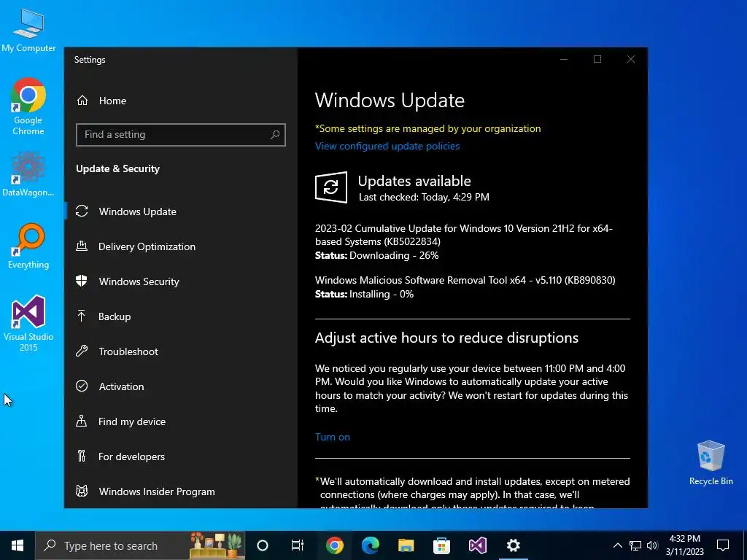Click the Settings gear taskbar icon

pos(513,545)
